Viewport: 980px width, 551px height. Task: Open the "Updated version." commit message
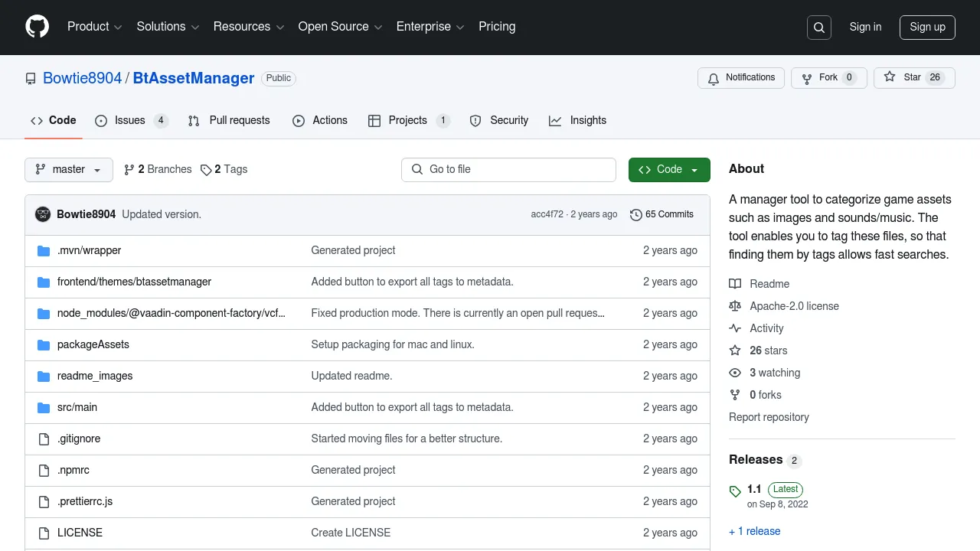pos(162,214)
